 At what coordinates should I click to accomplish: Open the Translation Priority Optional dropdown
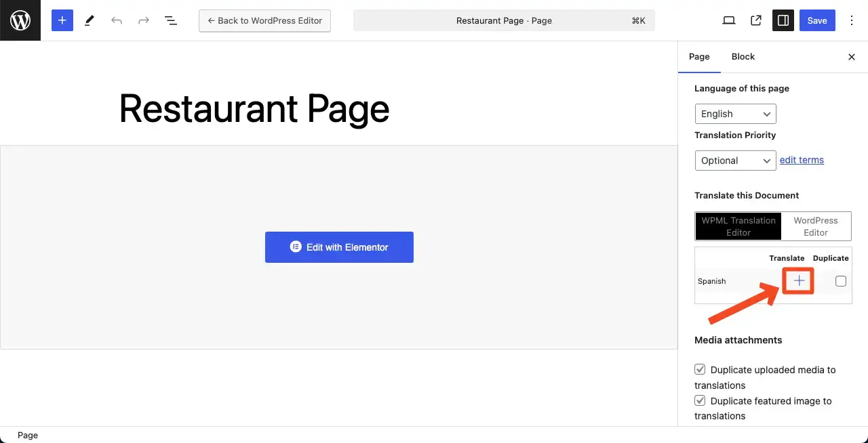point(736,161)
